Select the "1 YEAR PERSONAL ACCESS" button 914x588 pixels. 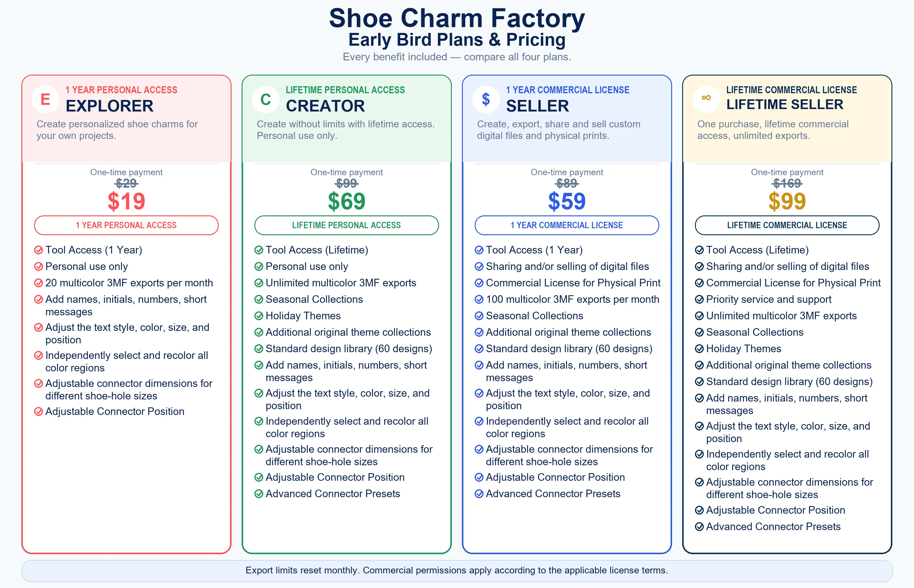[126, 225]
